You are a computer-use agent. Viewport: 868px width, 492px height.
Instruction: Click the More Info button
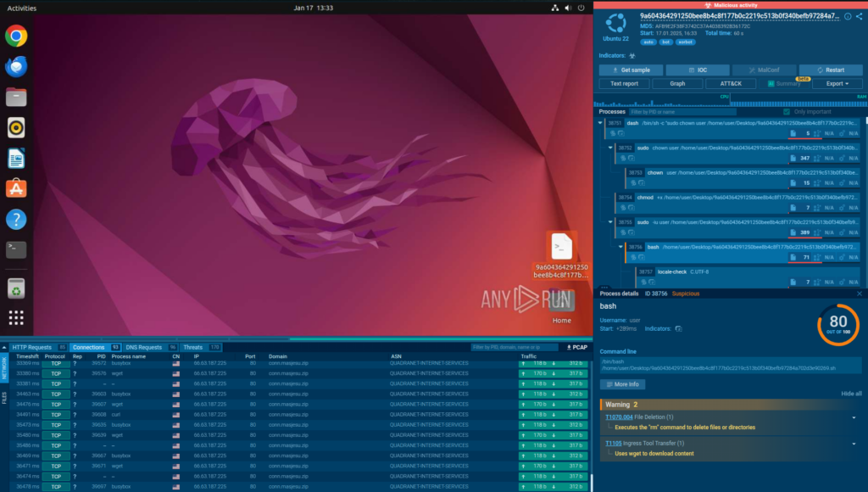[x=623, y=384]
